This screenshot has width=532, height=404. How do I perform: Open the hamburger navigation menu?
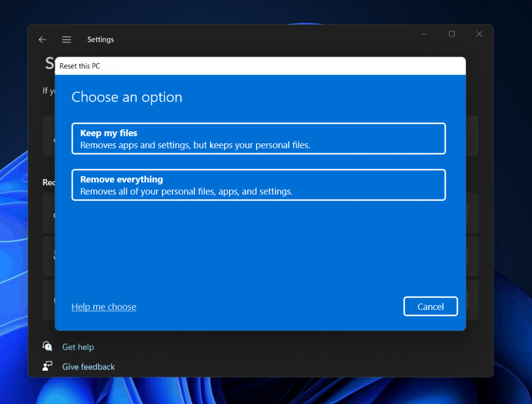coord(67,40)
